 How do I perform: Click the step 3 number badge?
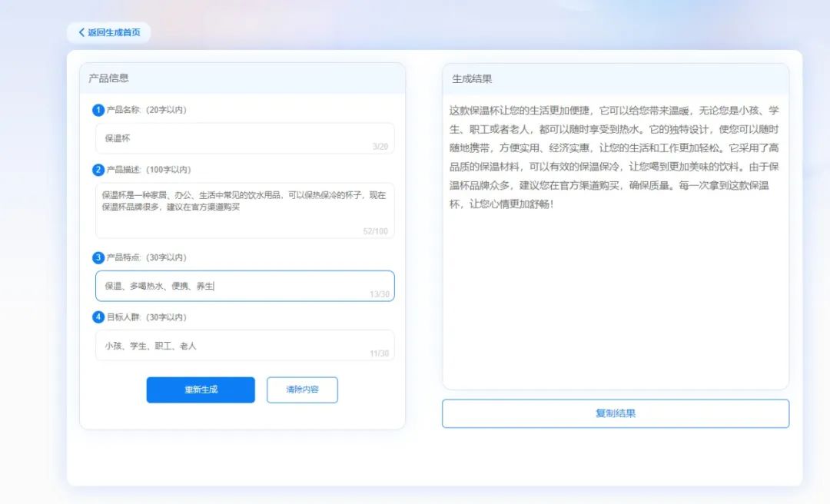(98, 258)
